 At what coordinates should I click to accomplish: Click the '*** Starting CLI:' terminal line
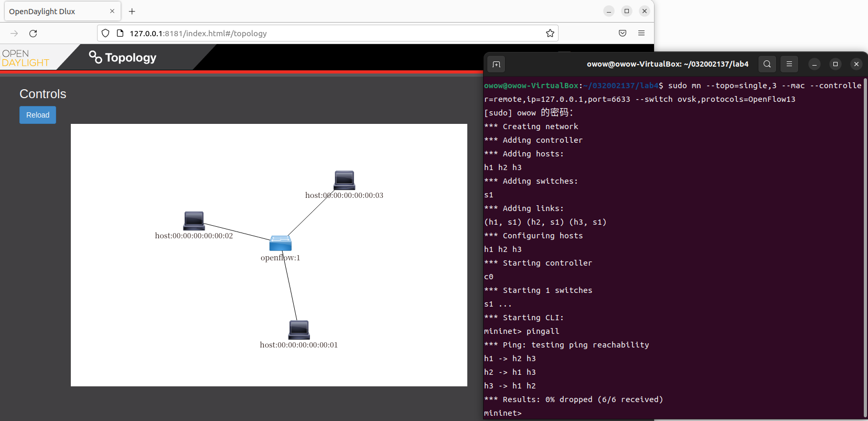point(524,318)
